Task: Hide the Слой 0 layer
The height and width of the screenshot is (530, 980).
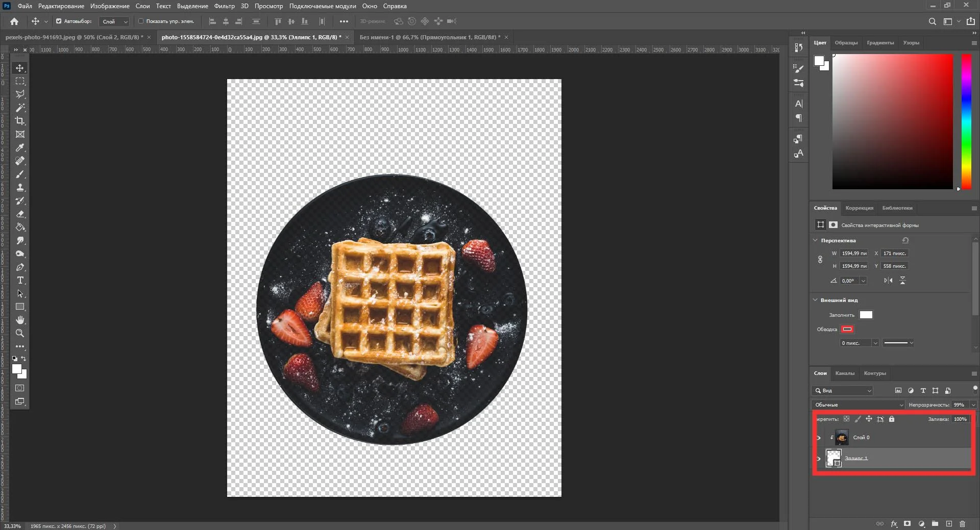Action: [x=818, y=438]
